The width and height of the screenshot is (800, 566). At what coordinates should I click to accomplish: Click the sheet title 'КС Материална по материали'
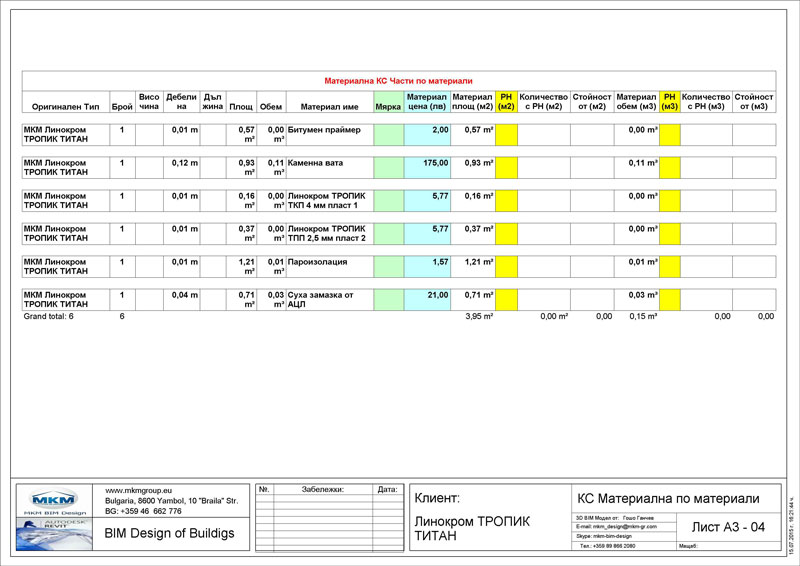668,499
